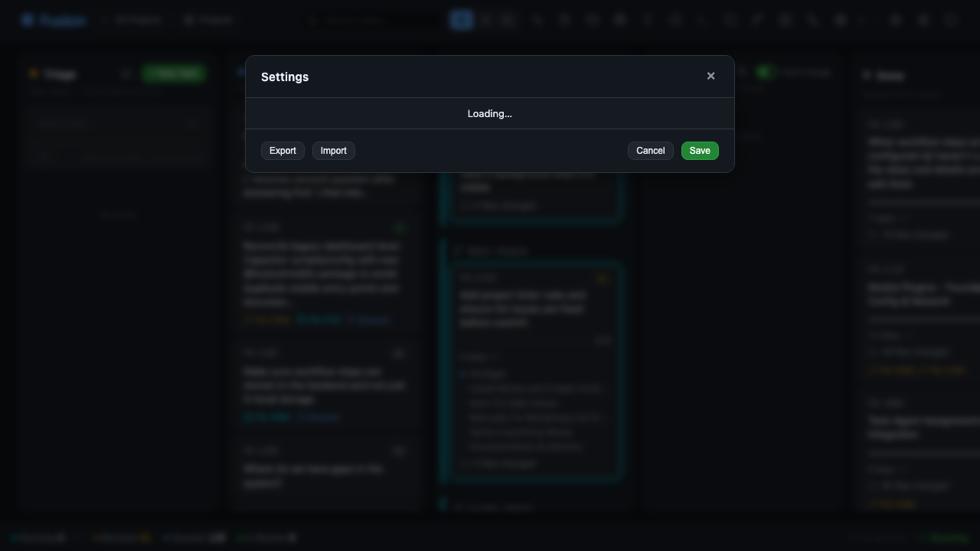Close the Settings dialog with the X
The image size is (980, 551).
point(710,76)
